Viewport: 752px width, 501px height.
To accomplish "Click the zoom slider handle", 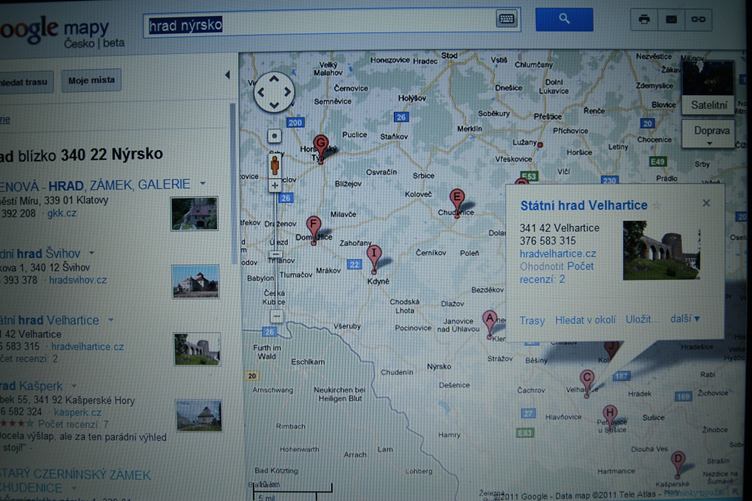I will (x=275, y=255).
